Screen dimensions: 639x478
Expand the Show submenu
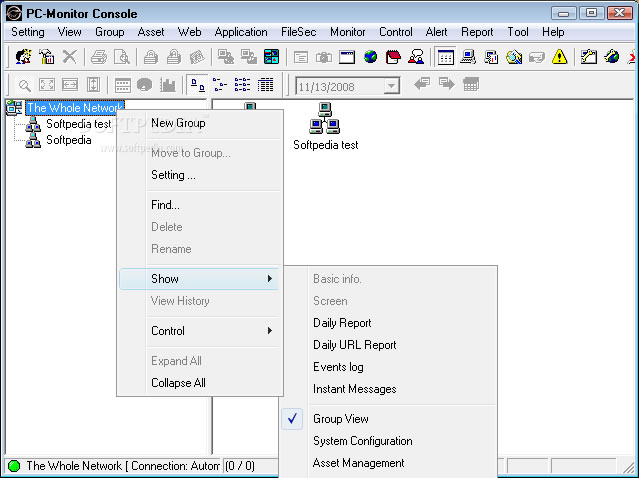coord(199,279)
